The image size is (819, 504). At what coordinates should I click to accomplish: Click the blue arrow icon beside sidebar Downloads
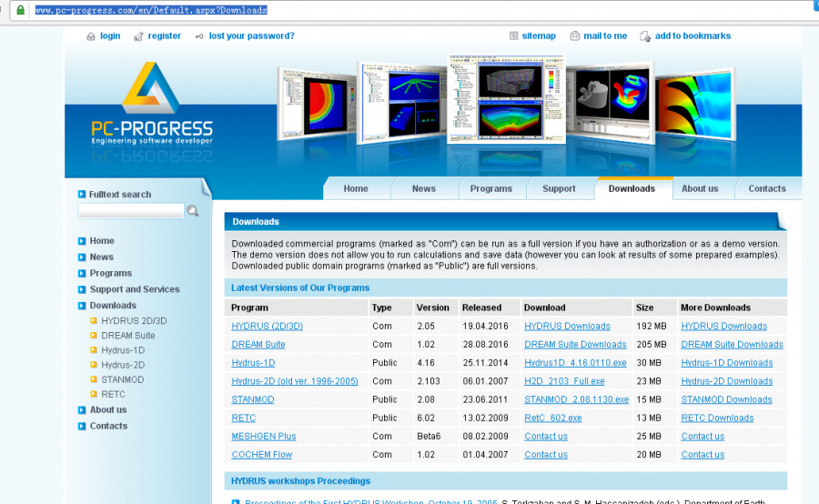(82, 306)
